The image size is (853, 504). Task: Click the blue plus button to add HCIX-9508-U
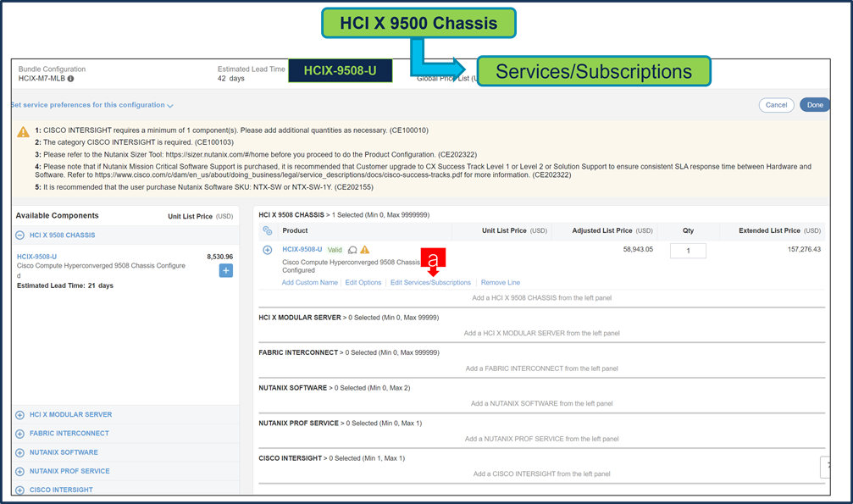coord(226,270)
